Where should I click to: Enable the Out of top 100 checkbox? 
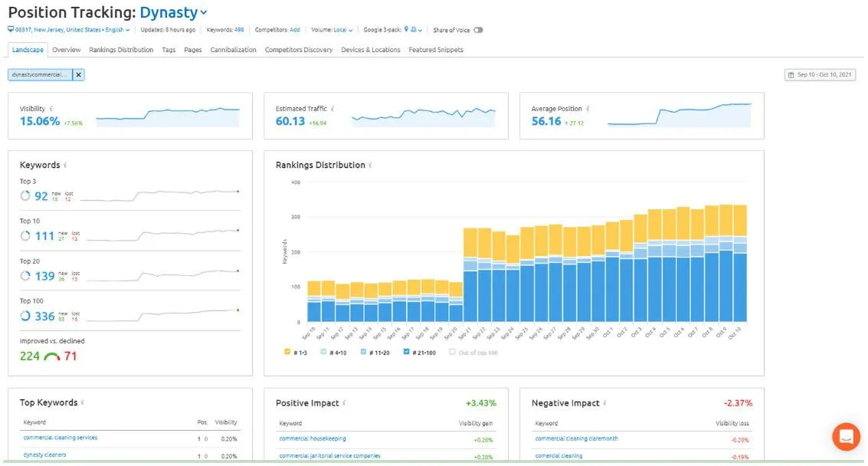tap(452, 352)
